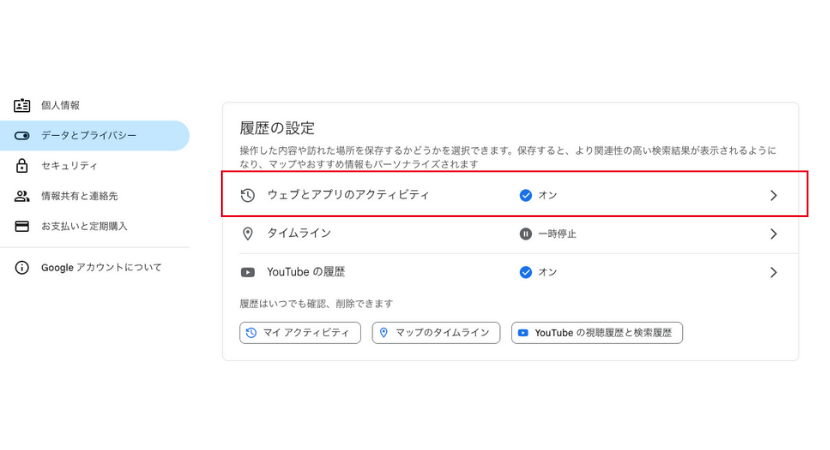
Task: Click the ウェブとアプリのアクティビティ オン checkmark
Action: tap(525, 195)
